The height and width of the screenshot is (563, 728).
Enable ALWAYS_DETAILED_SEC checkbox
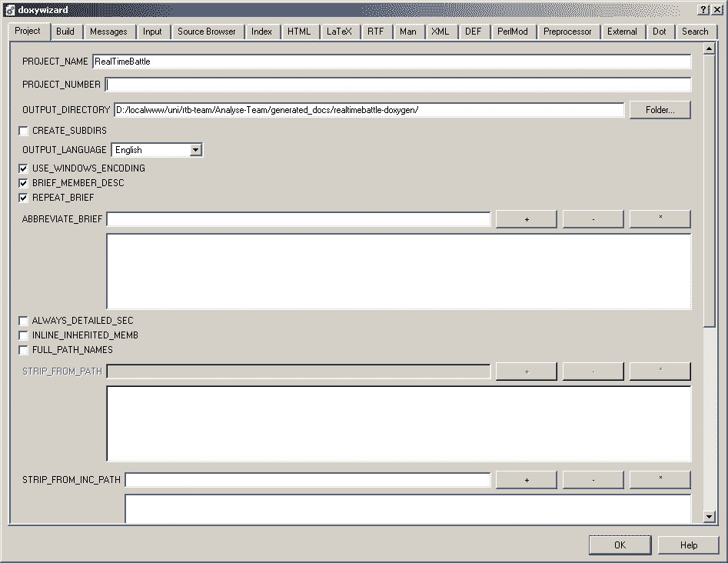23,321
